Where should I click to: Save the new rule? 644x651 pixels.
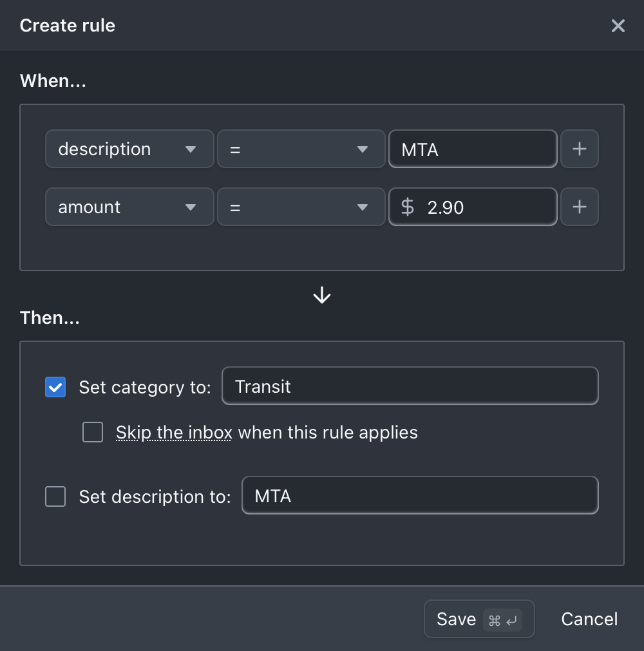457,619
